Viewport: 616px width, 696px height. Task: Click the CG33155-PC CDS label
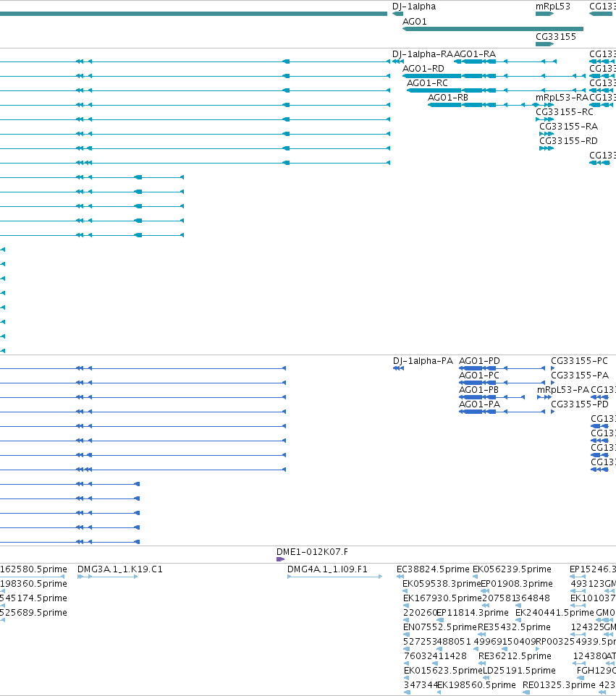point(579,361)
